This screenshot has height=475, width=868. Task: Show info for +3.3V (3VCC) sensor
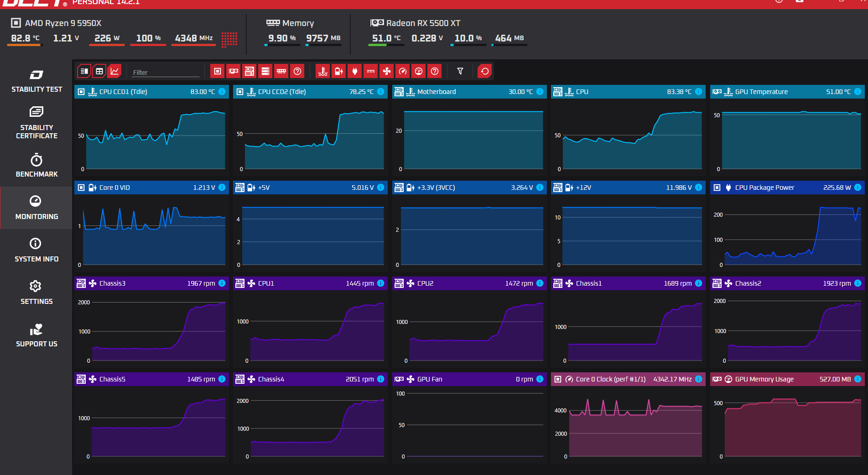[x=540, y=188]
